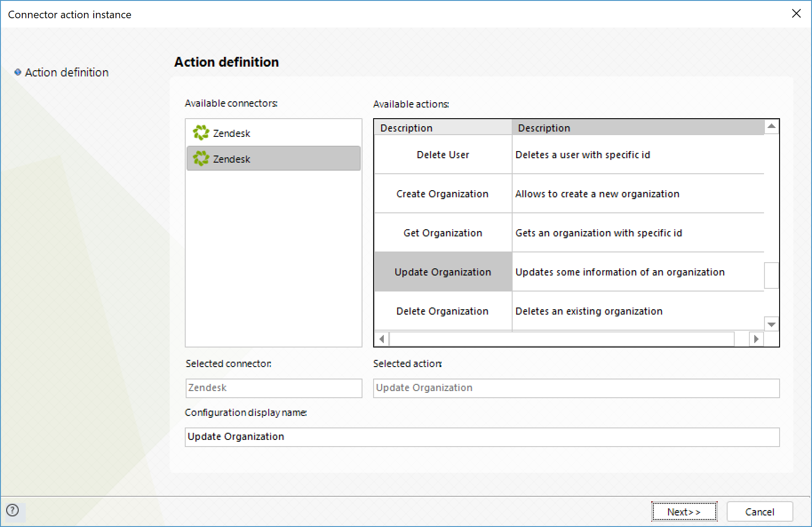Click the left Description column header
The image size is (812, 527).
[443, 128]
